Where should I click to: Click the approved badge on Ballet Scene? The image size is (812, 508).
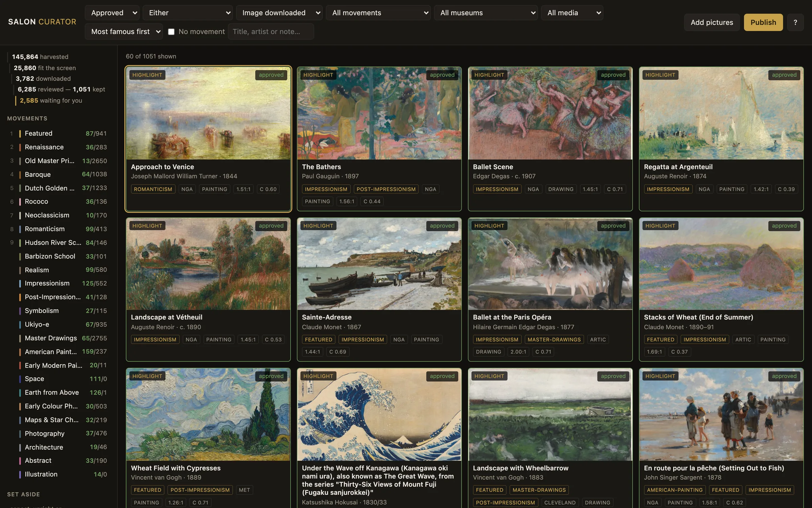tap(613, 75)
